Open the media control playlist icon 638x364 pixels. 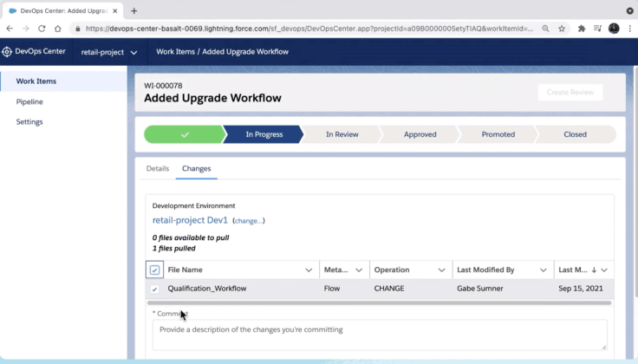(597, 29)
